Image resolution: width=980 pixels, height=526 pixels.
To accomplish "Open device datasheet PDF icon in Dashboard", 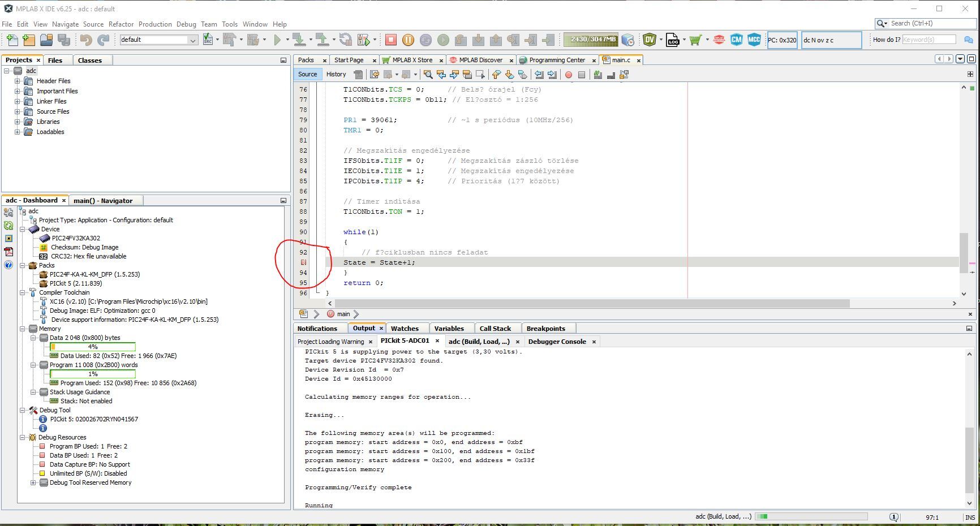I will [x=8, y=252].
